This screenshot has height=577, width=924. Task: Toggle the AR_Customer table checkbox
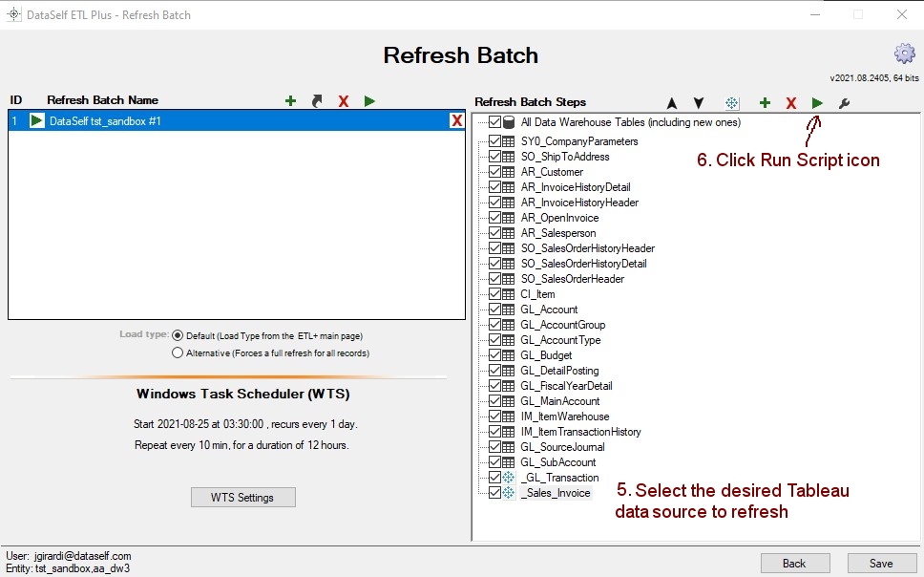[494, 172]
